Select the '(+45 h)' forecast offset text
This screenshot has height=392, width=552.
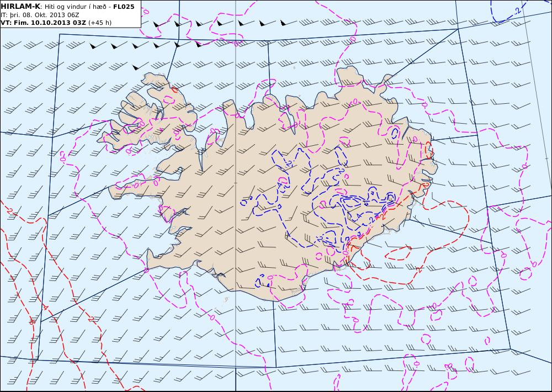click(x=99, y=23)
